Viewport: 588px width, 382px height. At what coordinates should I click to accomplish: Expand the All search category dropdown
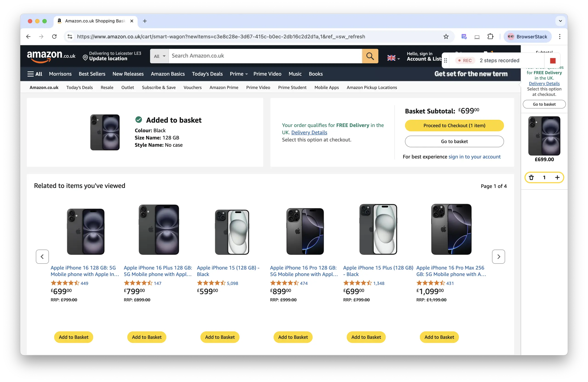coord(159,56)
